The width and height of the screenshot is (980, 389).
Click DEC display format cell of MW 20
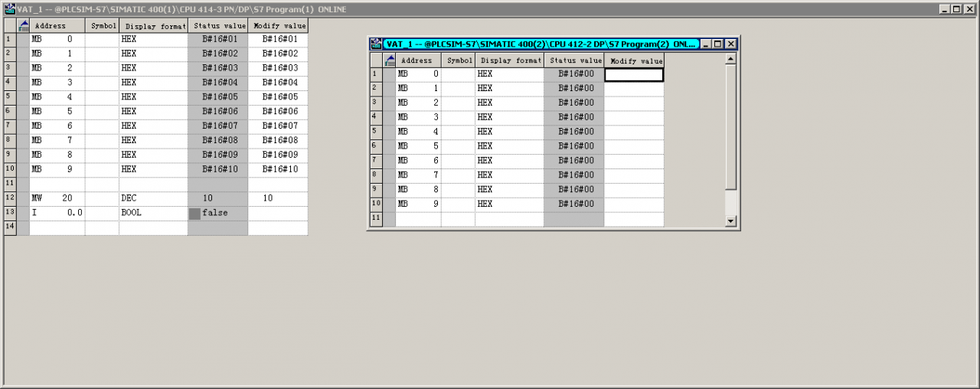(153, 198)
